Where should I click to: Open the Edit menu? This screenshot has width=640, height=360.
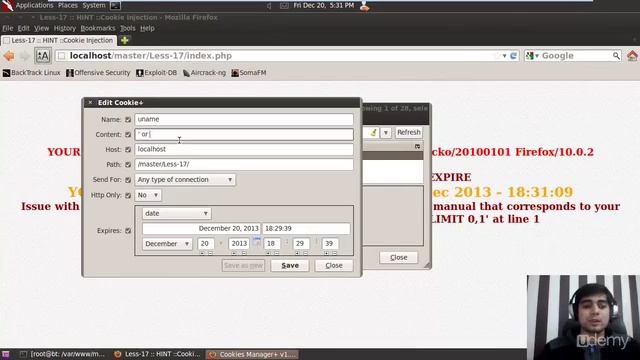[x=23, y=28]
